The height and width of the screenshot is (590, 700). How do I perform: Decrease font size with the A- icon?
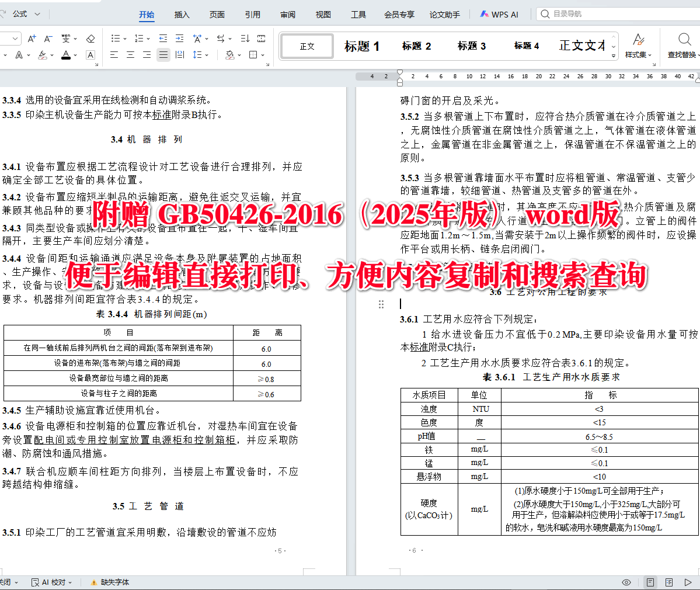point(48,39)
